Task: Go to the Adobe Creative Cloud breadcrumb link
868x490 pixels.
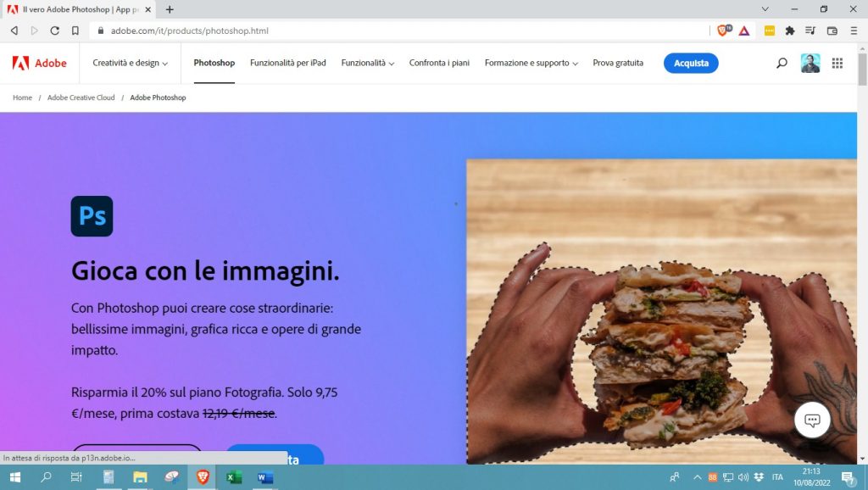Action: click(x=81, y=97)
